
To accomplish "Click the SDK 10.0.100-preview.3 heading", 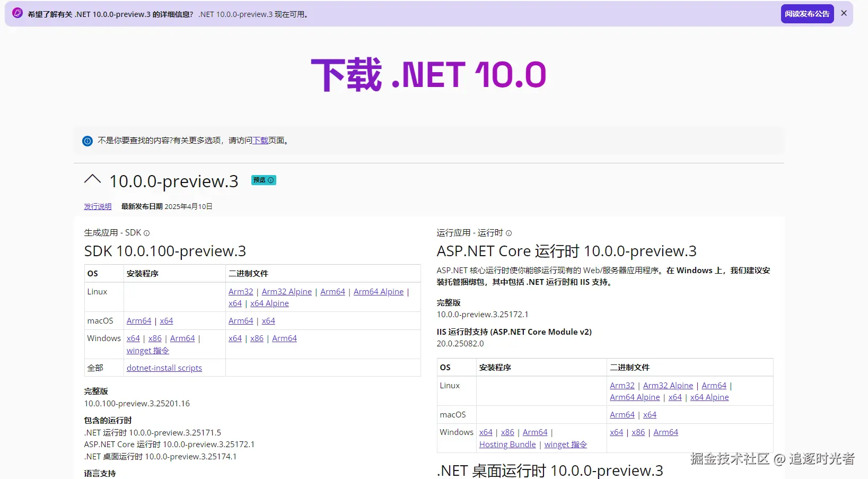I will [x=165, y=251].
